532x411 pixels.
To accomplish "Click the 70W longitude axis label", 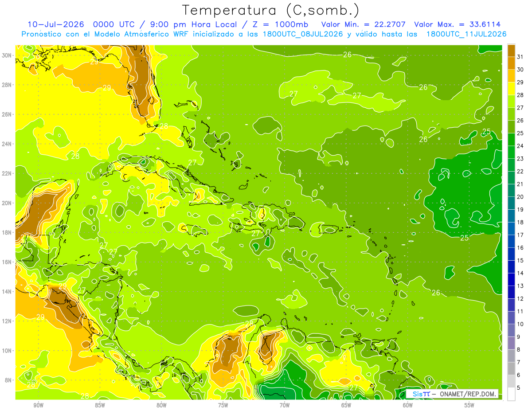I will [285, 405].
